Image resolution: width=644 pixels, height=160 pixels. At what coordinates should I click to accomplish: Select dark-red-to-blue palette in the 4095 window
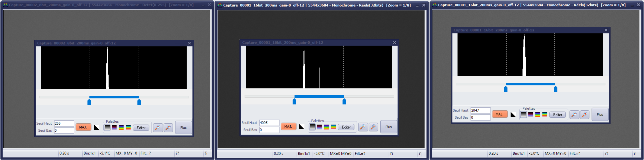point(319,127)
